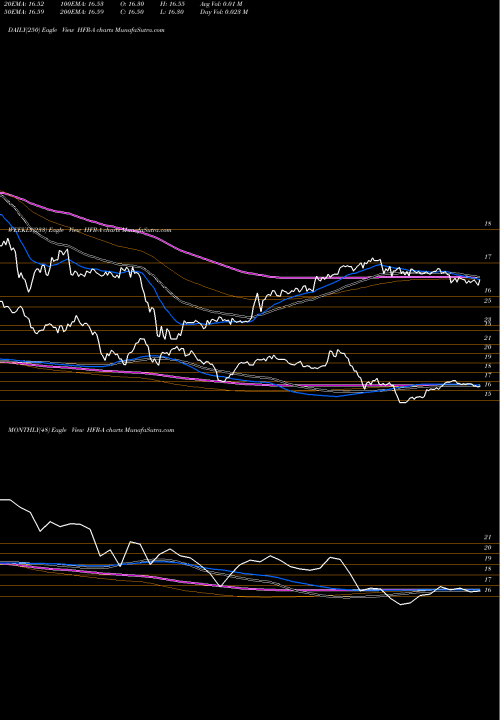Click the 25 price label on the weekly axis

[488, 301]
